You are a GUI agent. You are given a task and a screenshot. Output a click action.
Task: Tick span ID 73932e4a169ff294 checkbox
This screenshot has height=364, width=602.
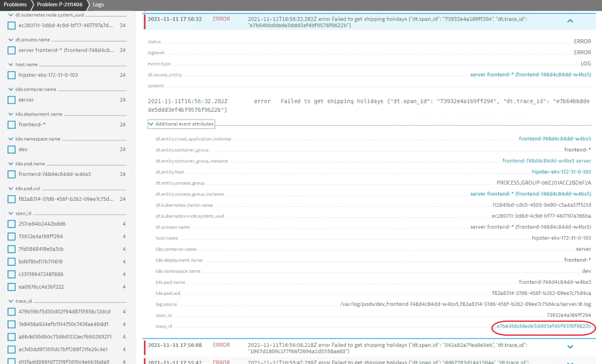point(12,237)
